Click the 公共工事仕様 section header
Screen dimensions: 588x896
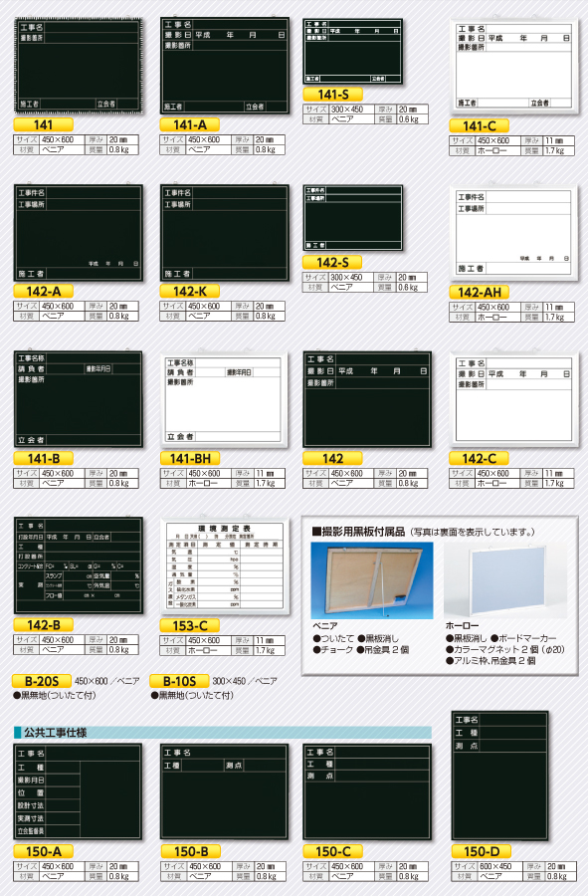tap(223, 733)
